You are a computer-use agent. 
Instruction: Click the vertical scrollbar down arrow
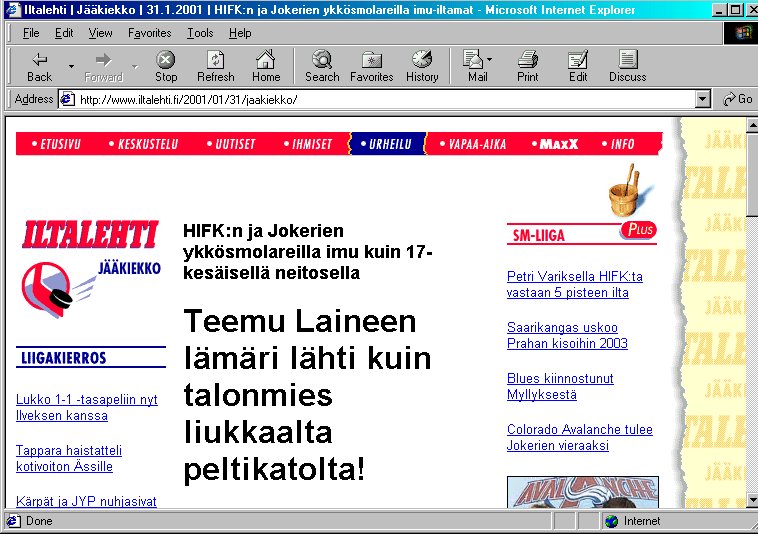[x=752, y=500]
